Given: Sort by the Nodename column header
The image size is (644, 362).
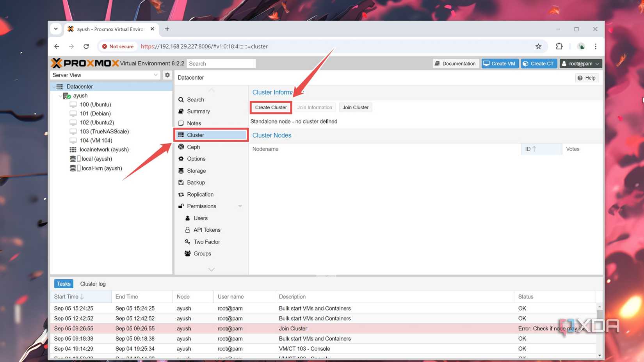Looking at the screenshot, I should 384,149.
